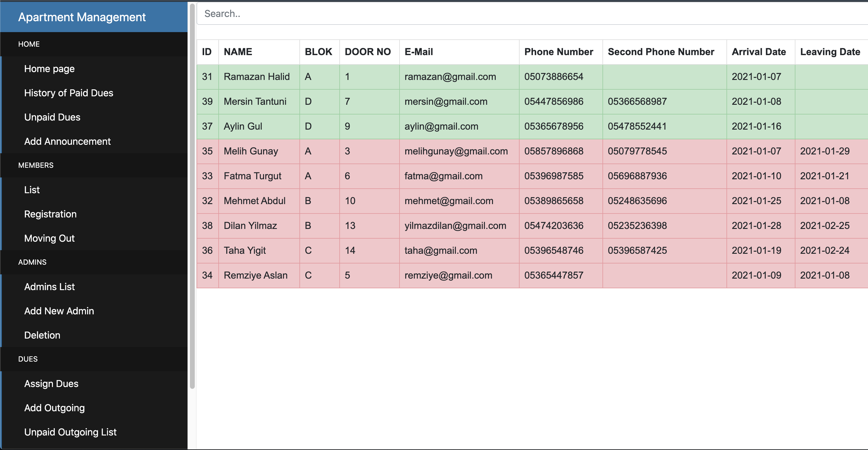Screen dimensions: 868x450
Task: Go to Assign Dues page
Action: (51, 384)
